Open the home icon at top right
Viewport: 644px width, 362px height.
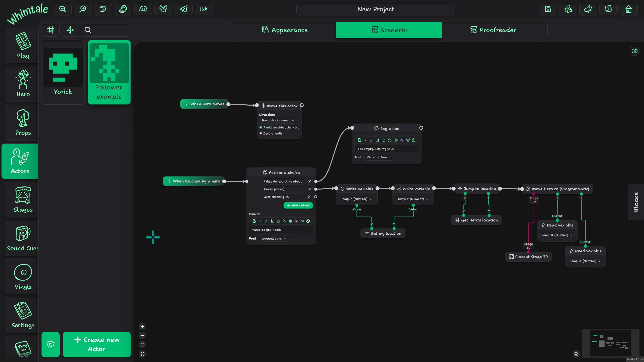click(628, 9)
